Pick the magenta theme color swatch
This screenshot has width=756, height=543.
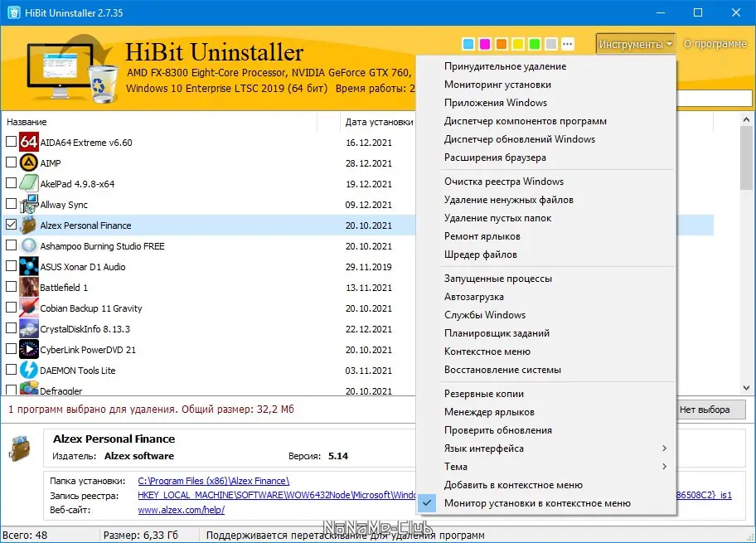pos(485,44)
